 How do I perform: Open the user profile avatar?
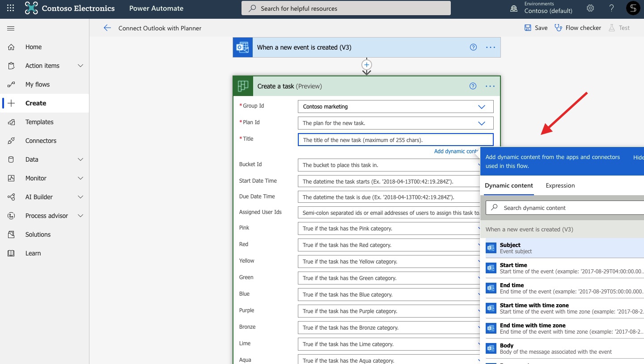point(633,8)
